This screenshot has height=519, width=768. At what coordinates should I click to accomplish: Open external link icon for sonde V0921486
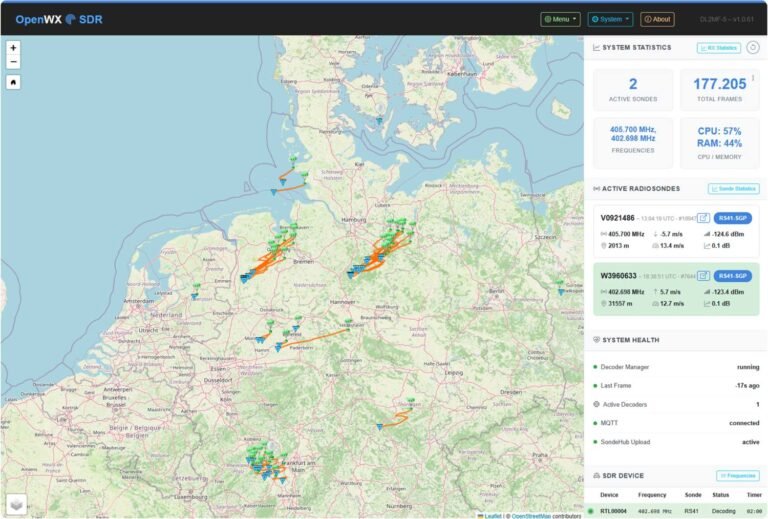point(703,218)
